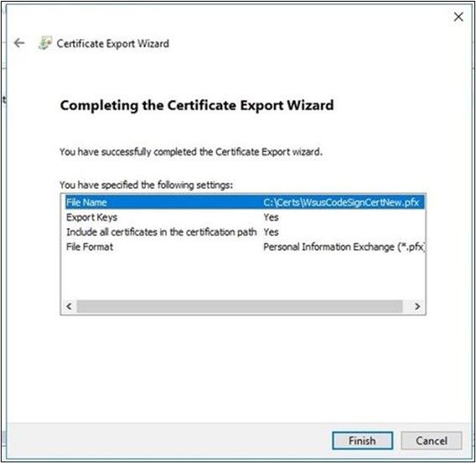This screenshot has width=476, height=463.
Task: Click the Certificate Export Wizard title text
Action: pyautogui.click(x=112, y=44)
